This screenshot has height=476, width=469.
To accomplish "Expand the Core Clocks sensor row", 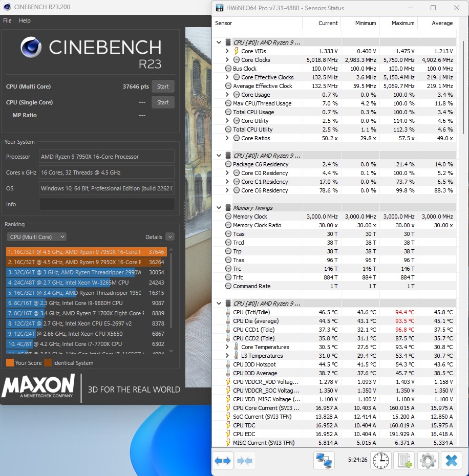I will click(x=227, y=60).
